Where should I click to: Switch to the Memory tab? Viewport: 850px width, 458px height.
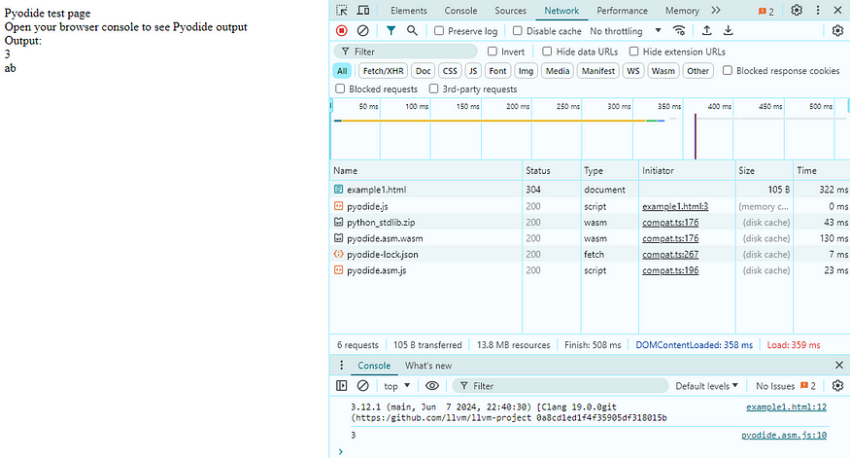[x=682, y=10]
